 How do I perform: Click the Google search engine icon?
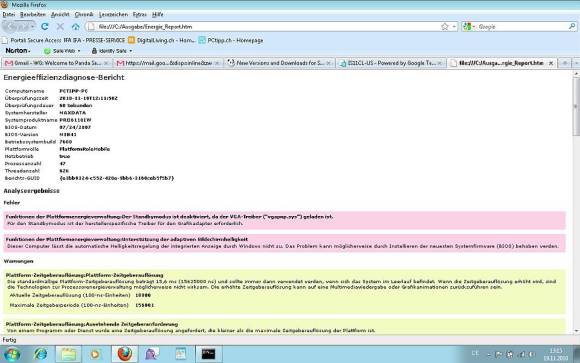click(x=467, y=27)
